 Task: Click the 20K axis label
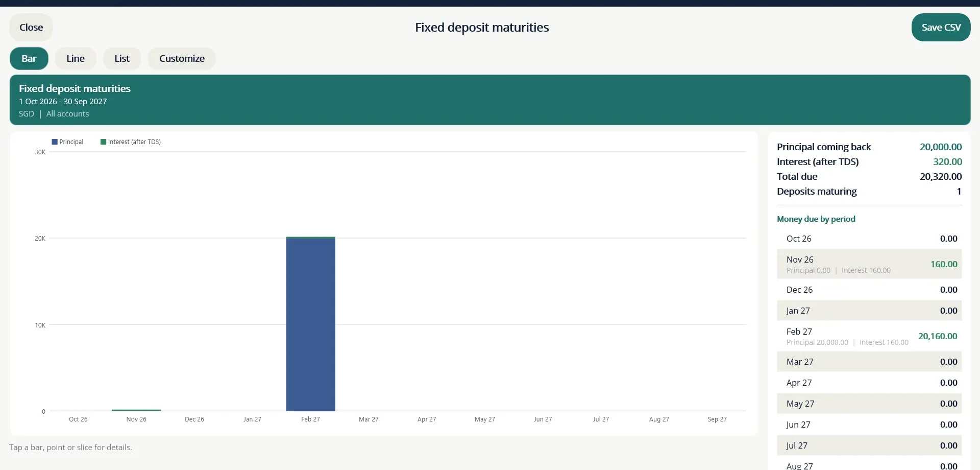click(40, 239)
